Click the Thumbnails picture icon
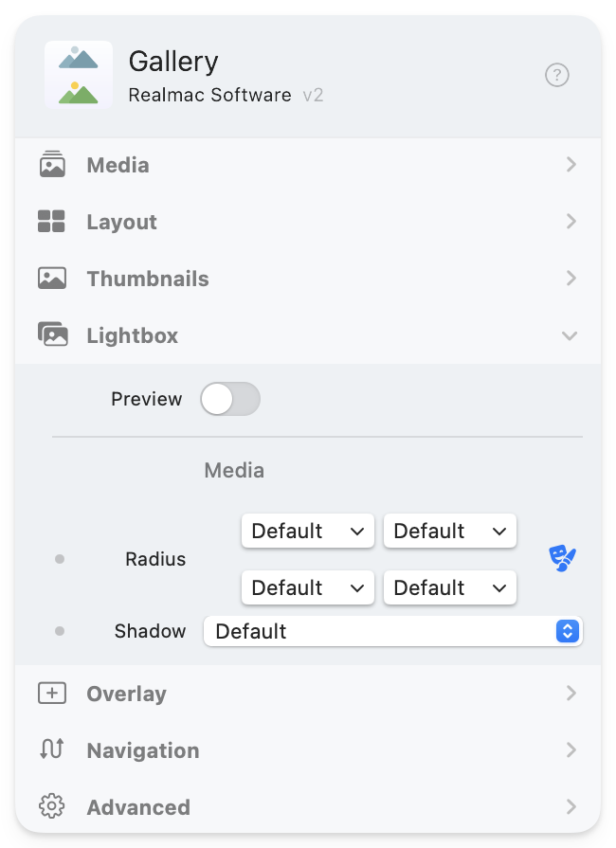The image size is (616, 848). click(52, 279)
